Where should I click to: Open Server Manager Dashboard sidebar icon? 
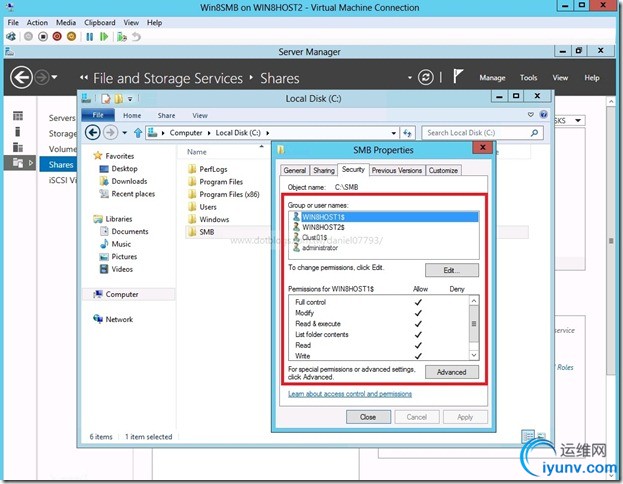click(18, 116)
